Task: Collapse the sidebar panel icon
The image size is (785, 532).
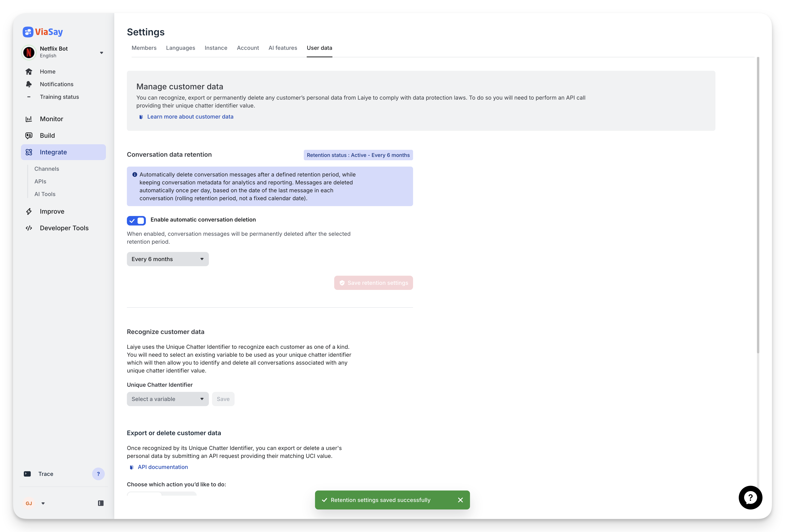Action: [x=101, y=503]
